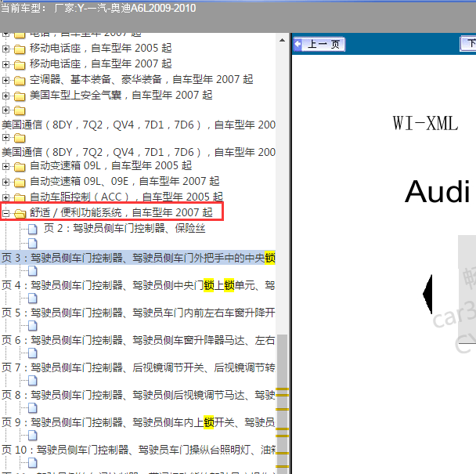The height and width of the screenshot is (474, 476).
Task: Select 自动变速箱 09L、09E 2007 entry
Action: pyautogui.click(x=124, y=182)
